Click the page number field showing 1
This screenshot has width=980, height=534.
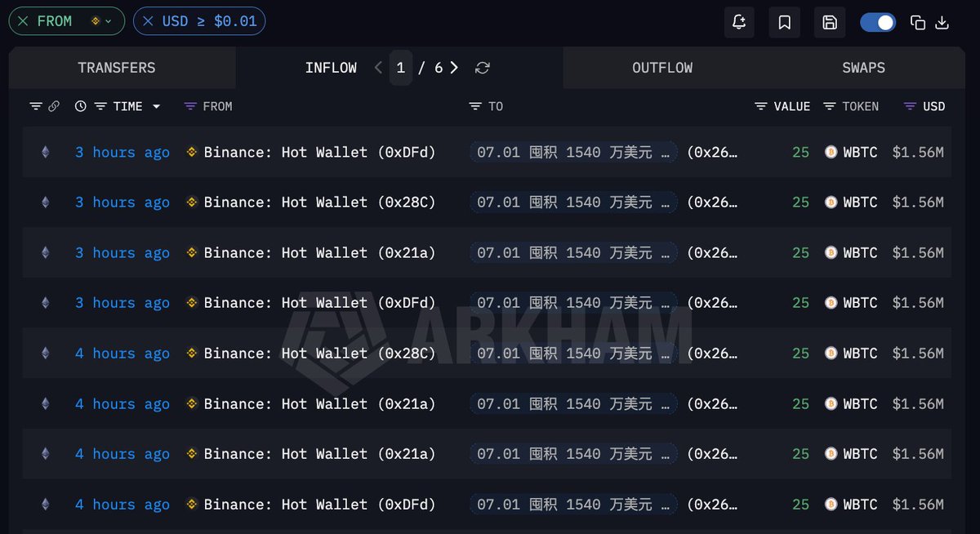point(400,68)
